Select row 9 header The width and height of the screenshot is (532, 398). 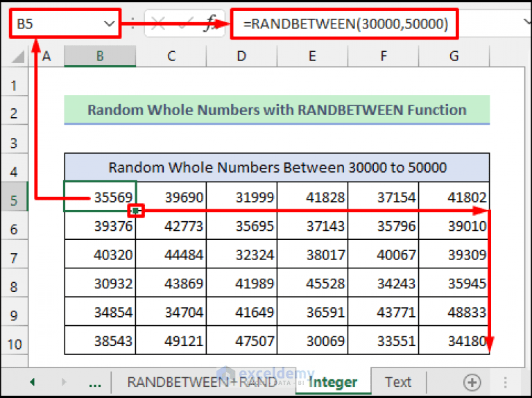click(x=15, y=312)
